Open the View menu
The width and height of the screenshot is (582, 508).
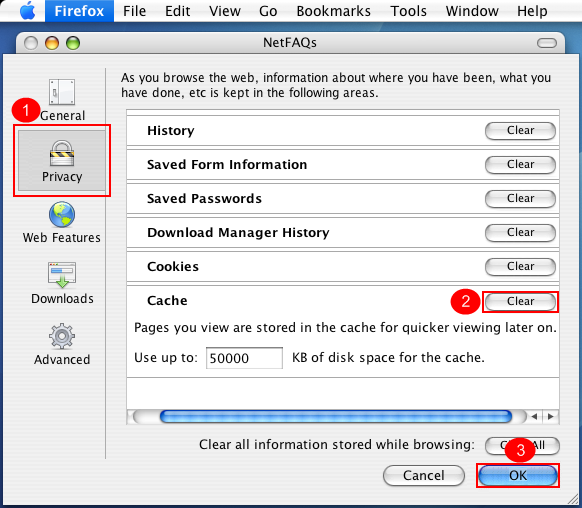tap(225, 11)
